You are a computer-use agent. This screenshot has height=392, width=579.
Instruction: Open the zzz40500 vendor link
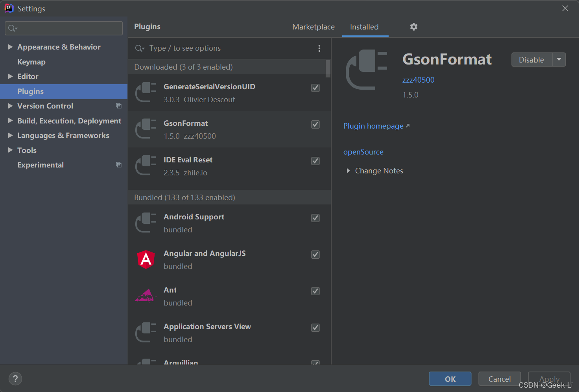[419, 80]
